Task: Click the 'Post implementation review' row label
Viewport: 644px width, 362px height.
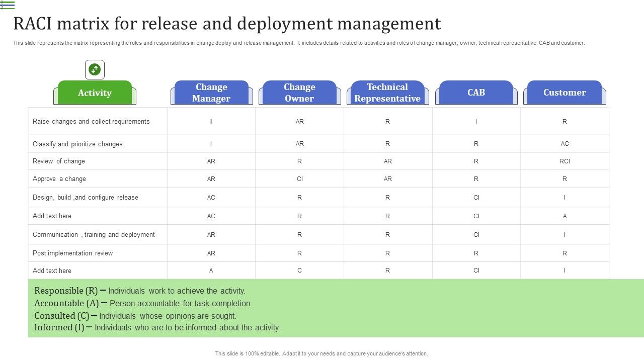Action: pyautogui.click(x=72, y=253)
